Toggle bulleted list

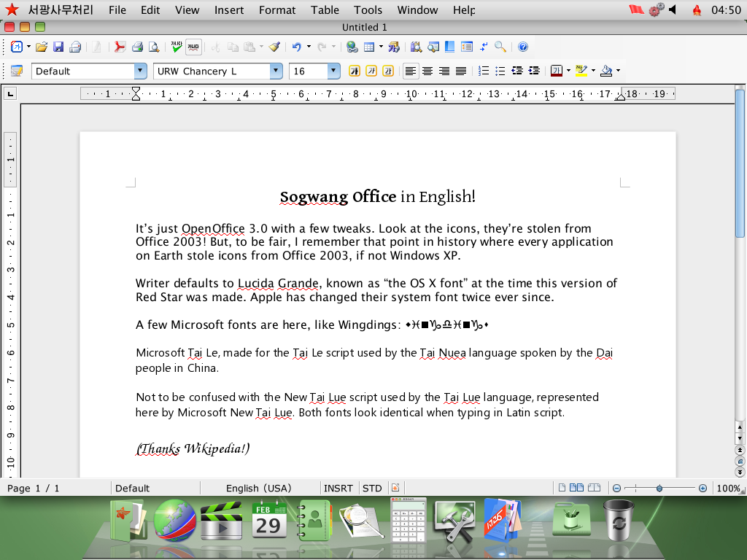click(x=500, y=71)
